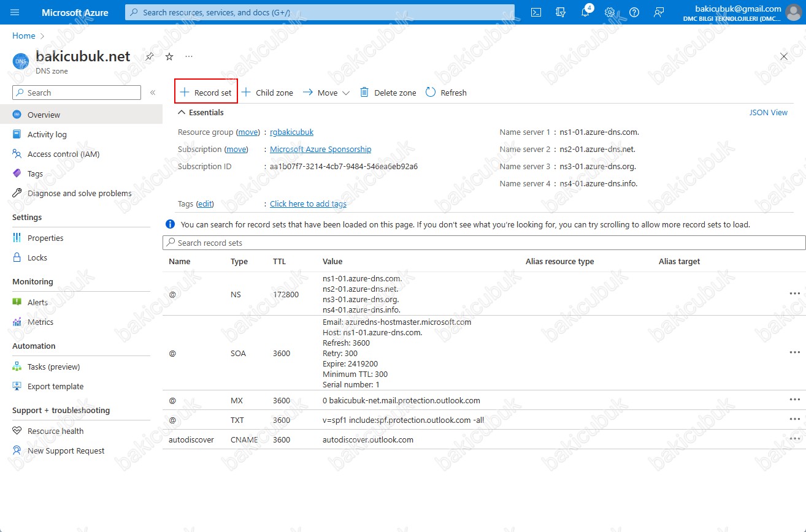
Task: Sort records by Type column header
Action: (x=239, y=262)
